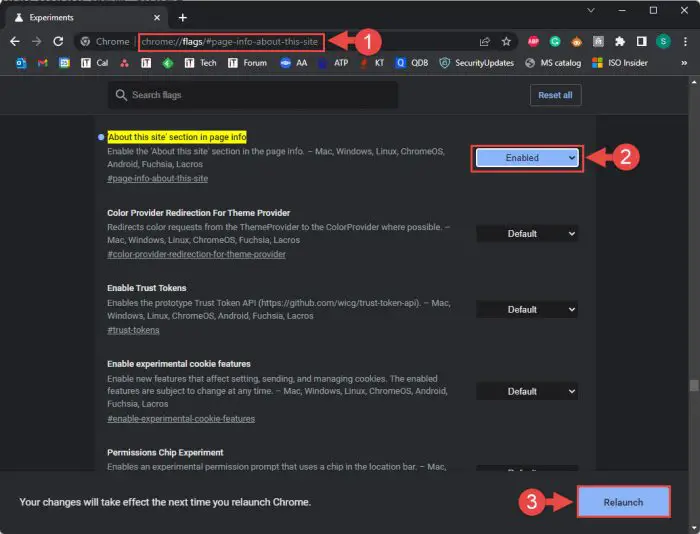Click the back navigation arrow

click(15, 41)
